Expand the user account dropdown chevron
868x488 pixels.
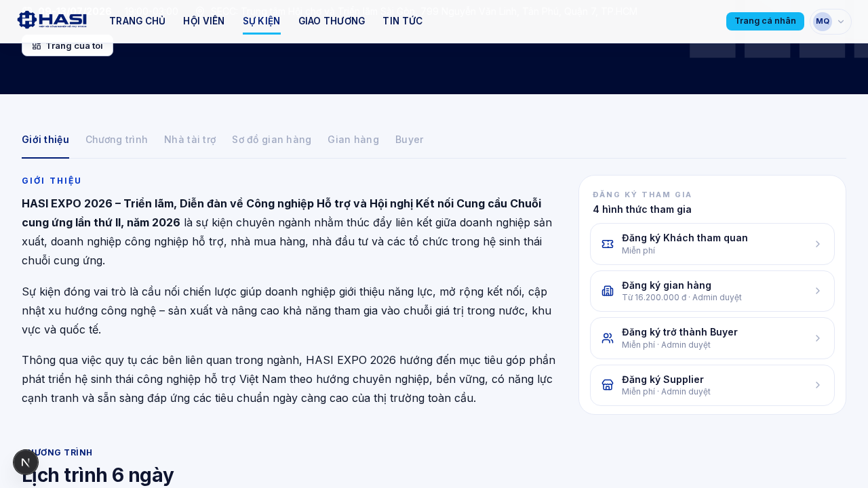coord(841,22)
